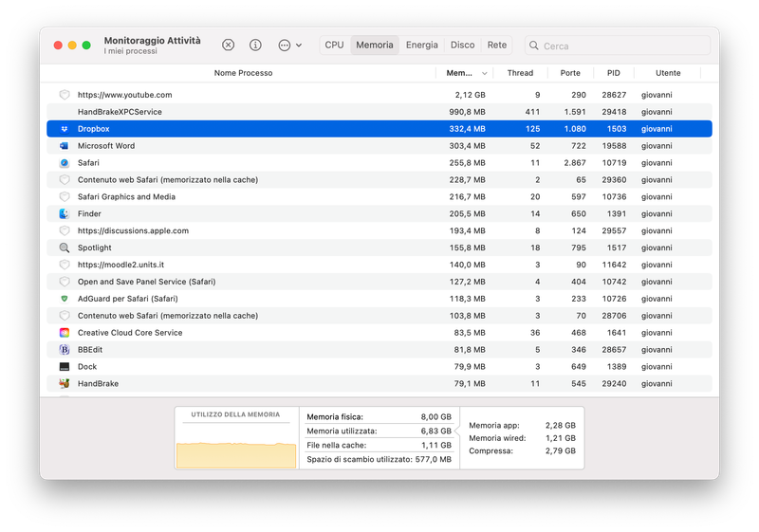Click the HandBrake pineapple icon
Viewport: 759px width, 532px height.
(x=65, y=383)
